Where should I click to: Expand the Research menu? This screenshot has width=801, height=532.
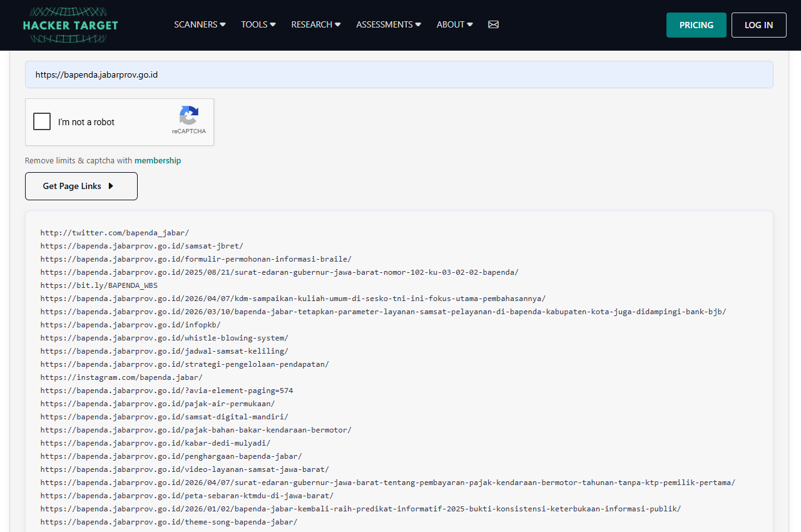click(x=316, y=24)
